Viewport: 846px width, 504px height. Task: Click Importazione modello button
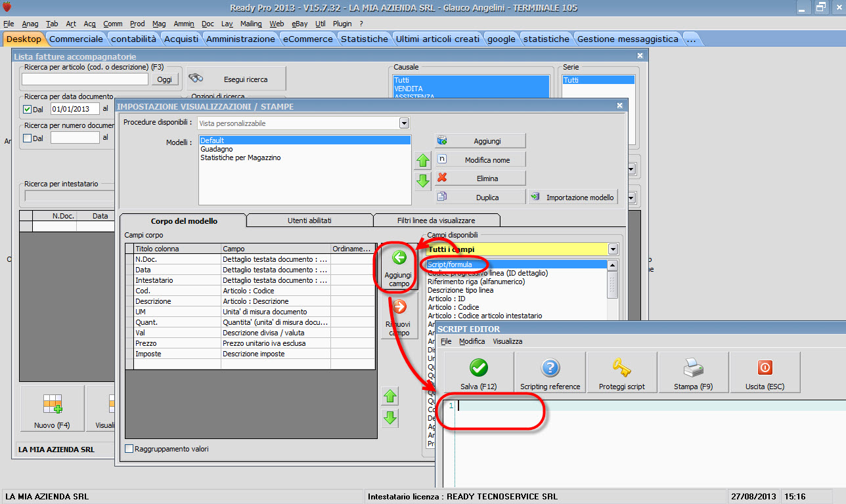pyautogui.click(x=573, y=197)
